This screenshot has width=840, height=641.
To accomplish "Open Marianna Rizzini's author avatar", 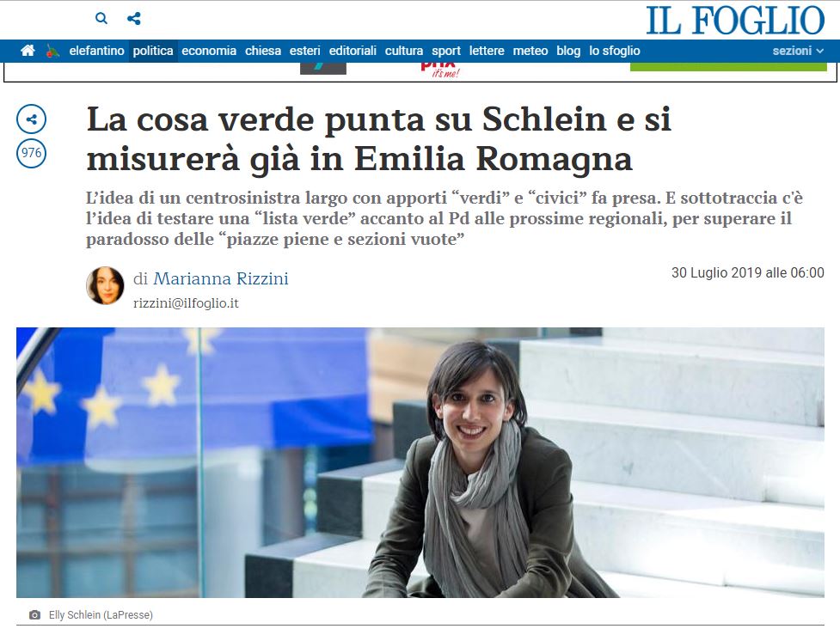I will click(x=105, y=285).
